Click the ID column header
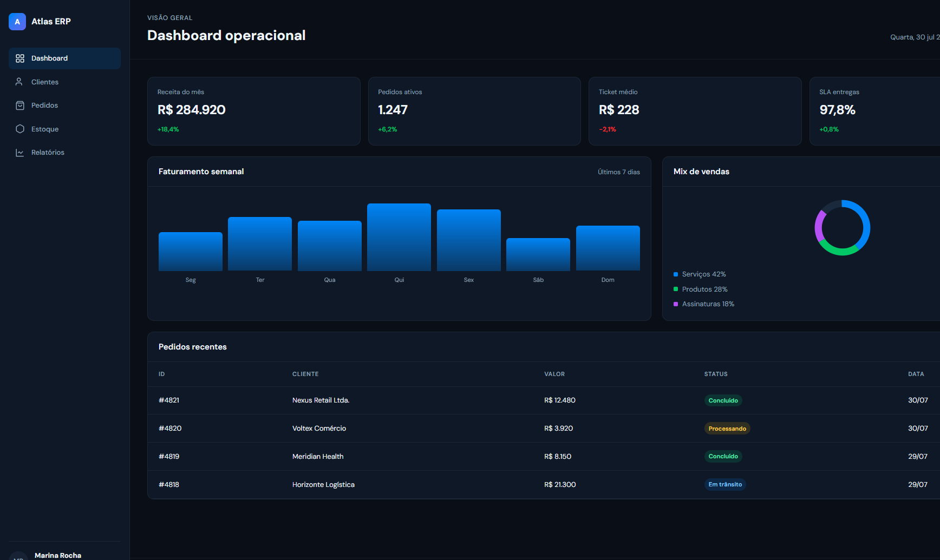940x560 pixels. (x=161, y=374)
